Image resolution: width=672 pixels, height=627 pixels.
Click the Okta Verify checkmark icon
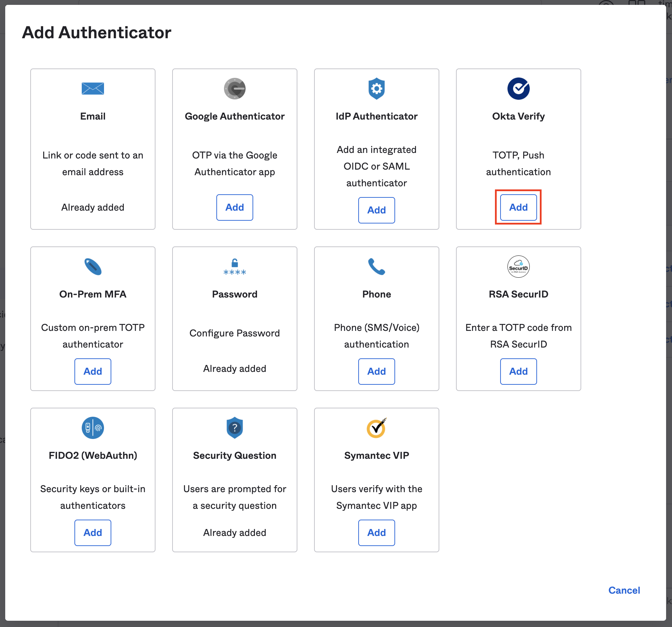click(519, 88)
